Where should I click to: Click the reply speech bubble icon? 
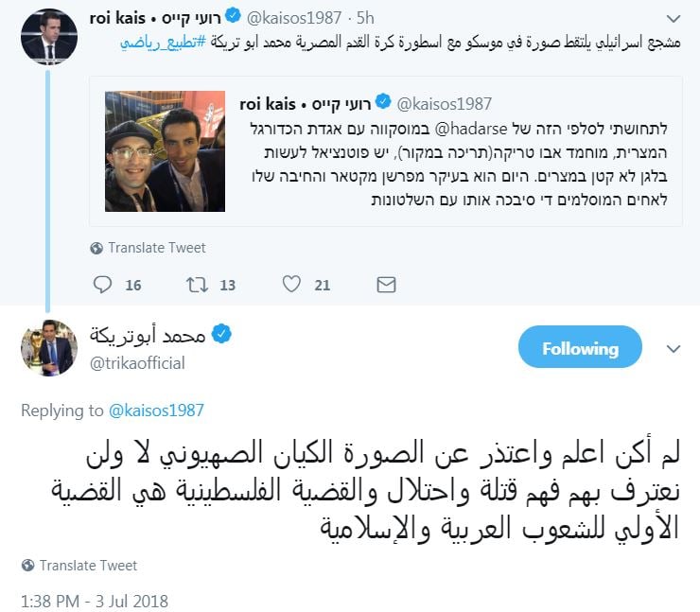104,285
